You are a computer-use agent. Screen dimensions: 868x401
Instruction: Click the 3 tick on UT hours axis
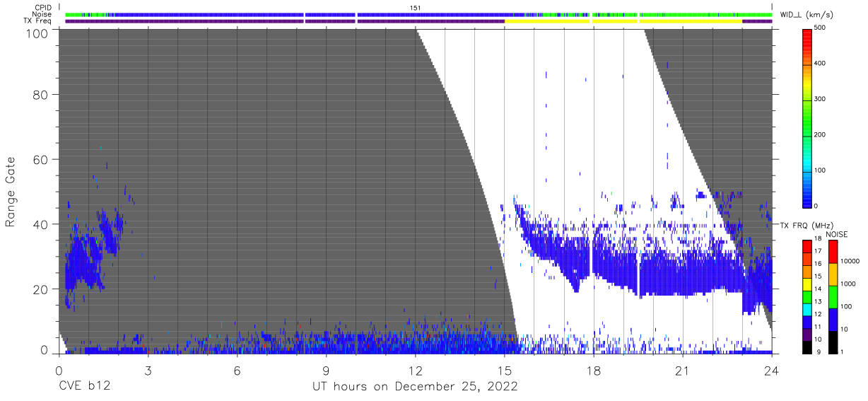(148, 371)
